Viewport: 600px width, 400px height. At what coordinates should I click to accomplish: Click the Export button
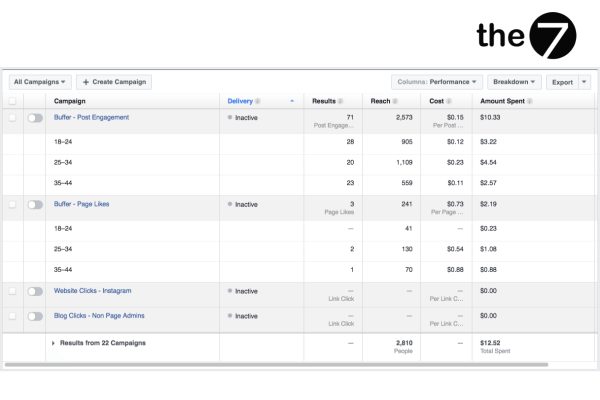[563, 82]
